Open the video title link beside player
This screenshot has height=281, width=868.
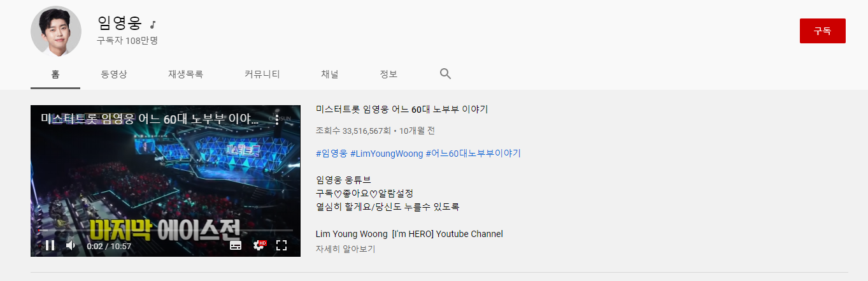(402, 110)
